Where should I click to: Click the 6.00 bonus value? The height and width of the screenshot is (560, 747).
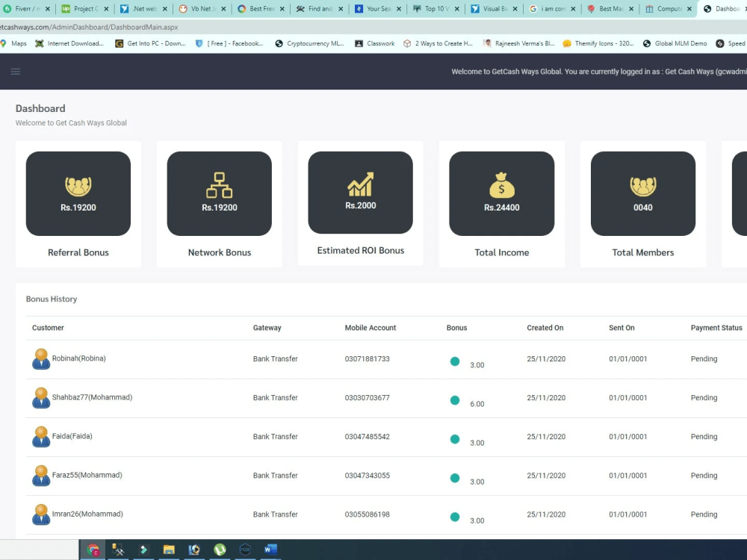477,404
